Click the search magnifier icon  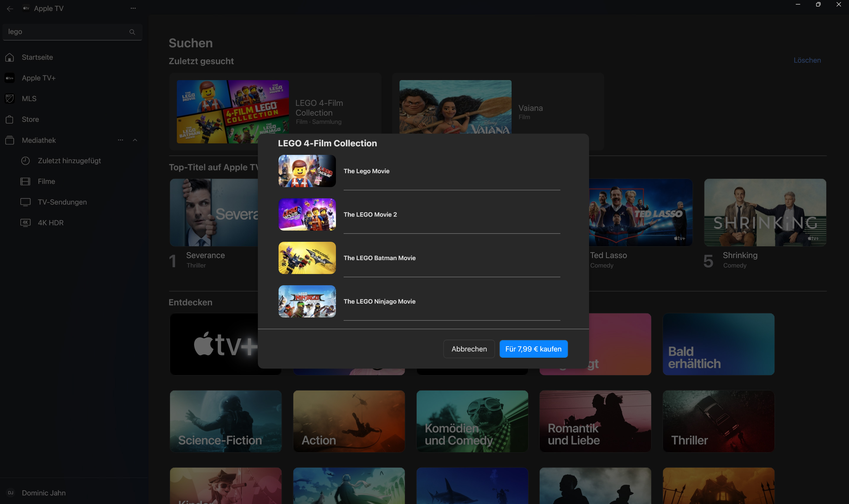point(132,32)
